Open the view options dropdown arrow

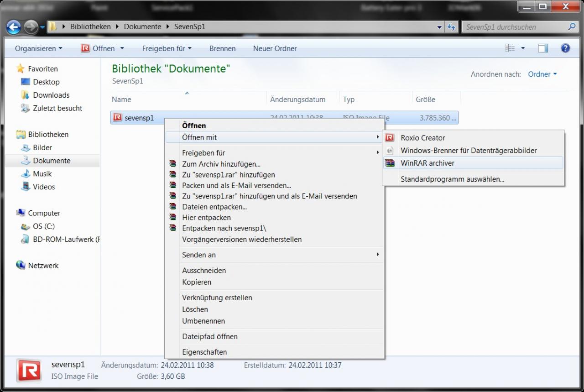click(x=523, y=48)
